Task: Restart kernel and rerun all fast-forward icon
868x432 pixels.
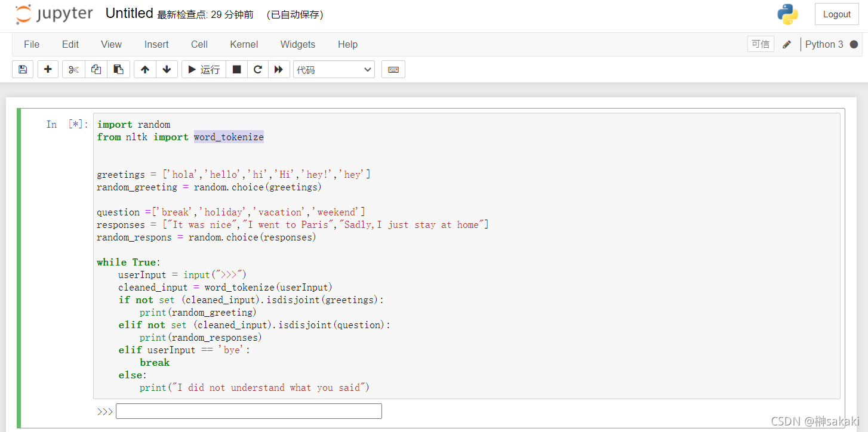Action: click(x=279, y=69)
